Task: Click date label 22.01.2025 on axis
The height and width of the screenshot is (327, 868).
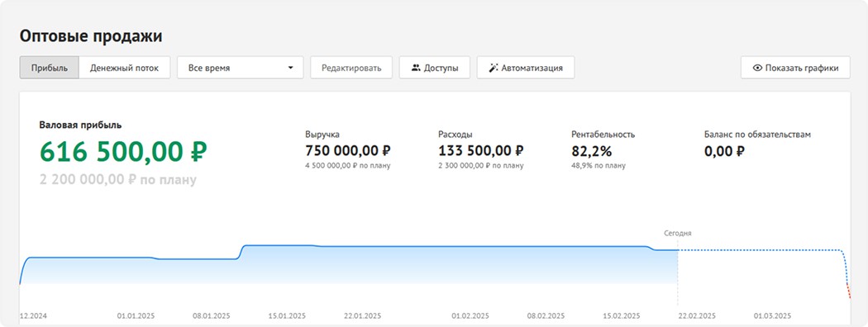Action: pos(363,316)
